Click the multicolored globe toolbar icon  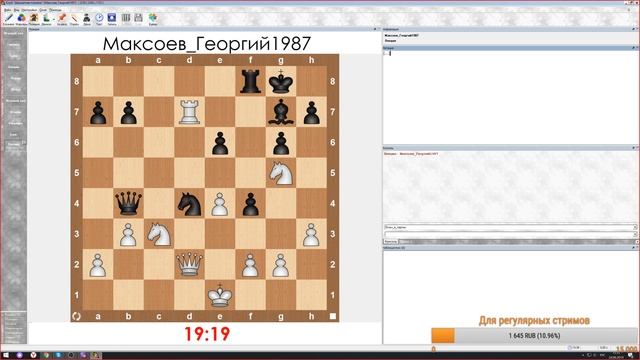[153, 18]
